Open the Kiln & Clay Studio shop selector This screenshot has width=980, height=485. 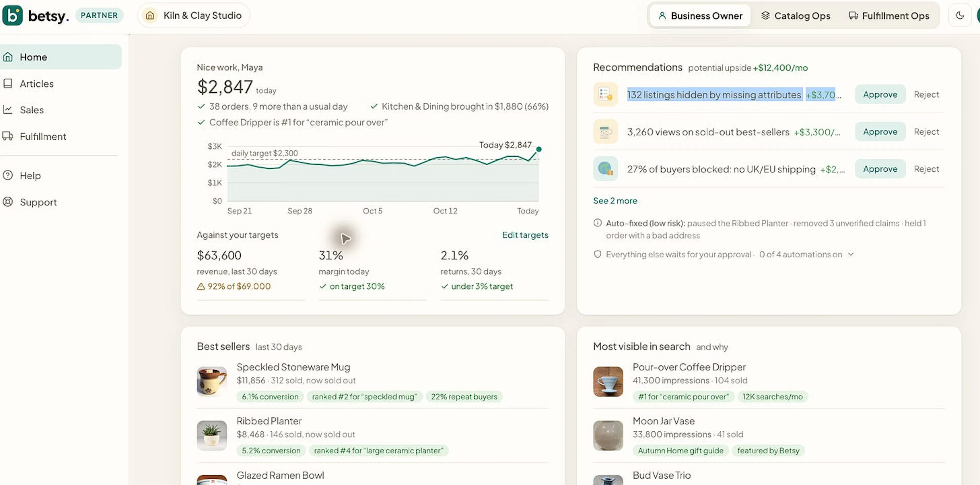[x=194, y=16]
